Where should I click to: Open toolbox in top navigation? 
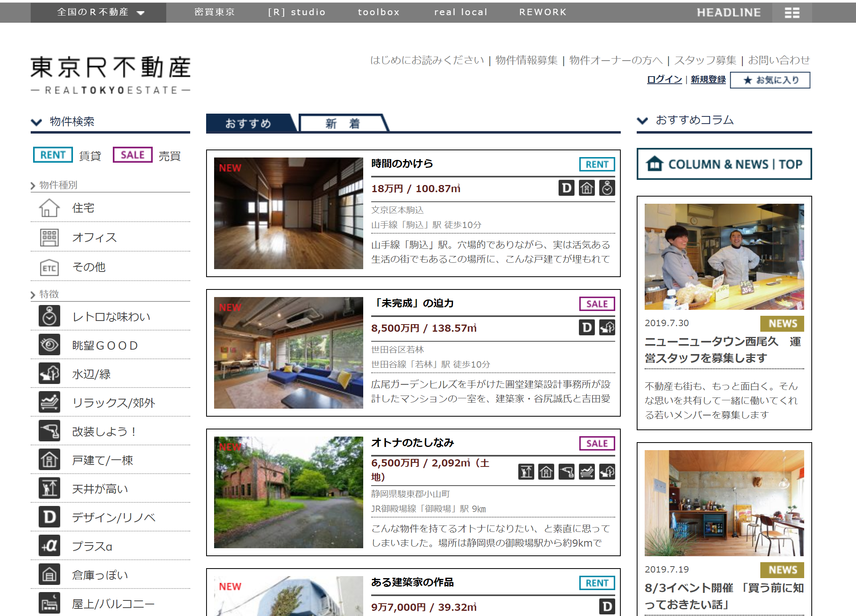379,12
